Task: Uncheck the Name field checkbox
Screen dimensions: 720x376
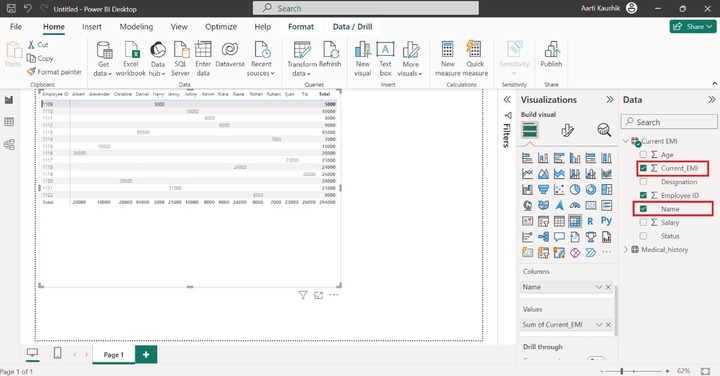Action: [643, 209]
